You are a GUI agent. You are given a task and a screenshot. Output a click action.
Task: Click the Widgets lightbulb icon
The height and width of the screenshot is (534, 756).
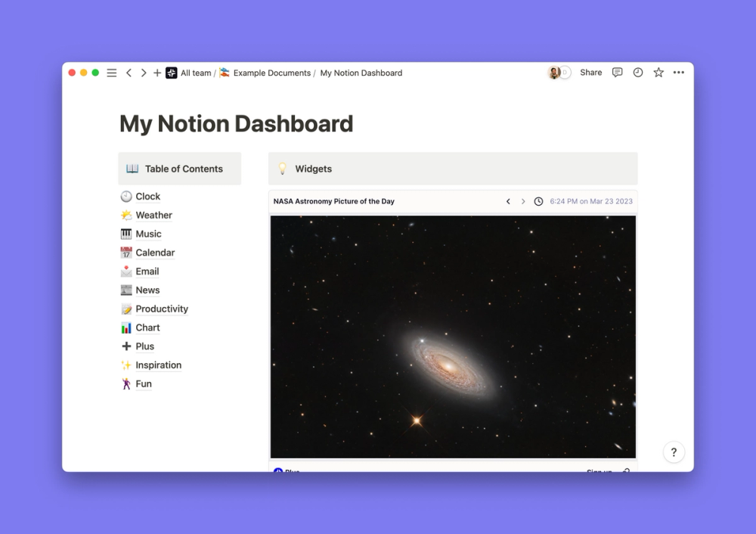click(283, 169)
